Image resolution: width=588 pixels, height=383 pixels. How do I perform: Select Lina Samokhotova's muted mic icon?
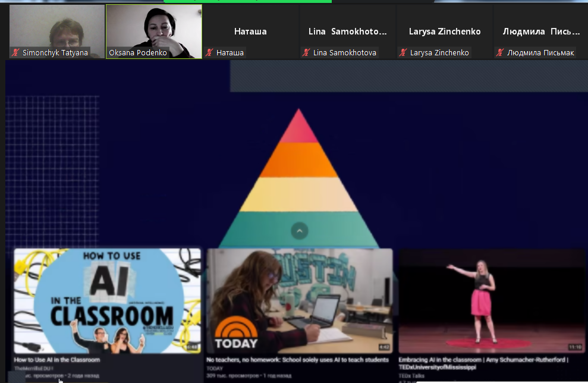click(x=306, y=53)
